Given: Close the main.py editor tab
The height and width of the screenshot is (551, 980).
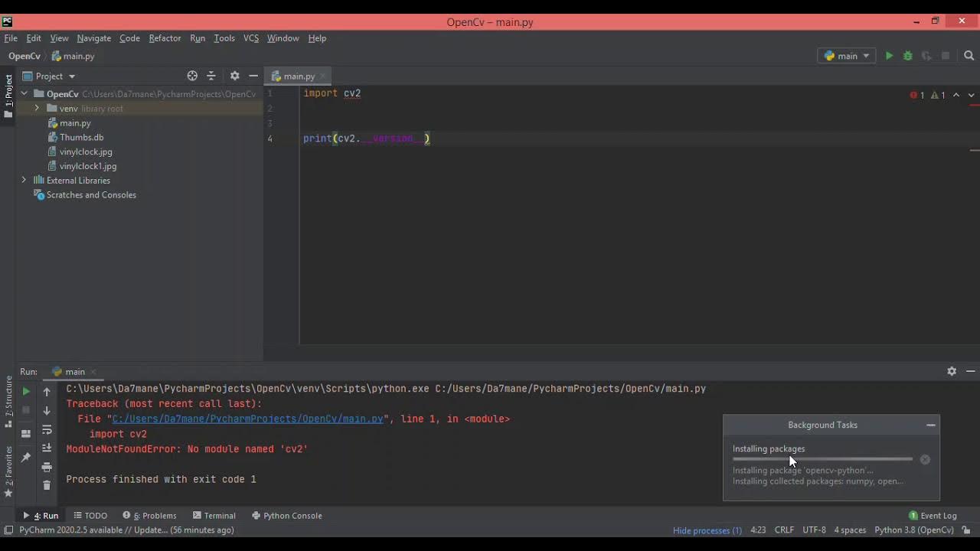Looking at the screenshot, I should [x=323, y=76].
